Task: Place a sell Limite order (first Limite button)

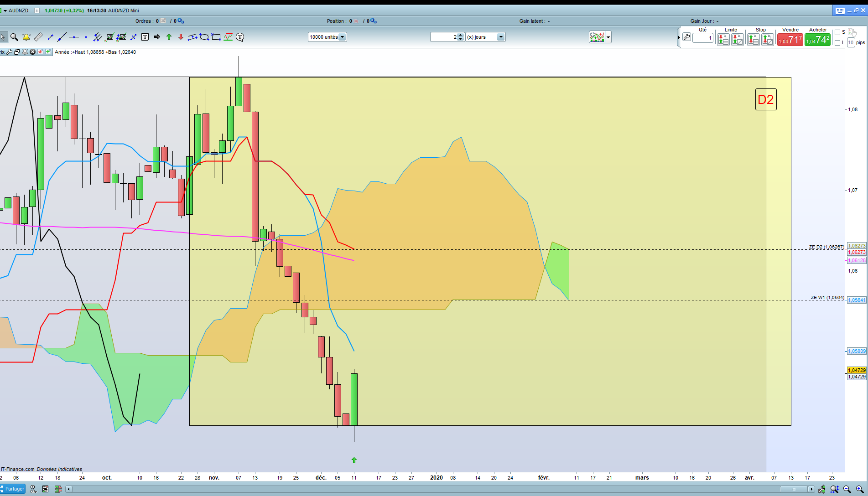Action: tap(723, 40)
